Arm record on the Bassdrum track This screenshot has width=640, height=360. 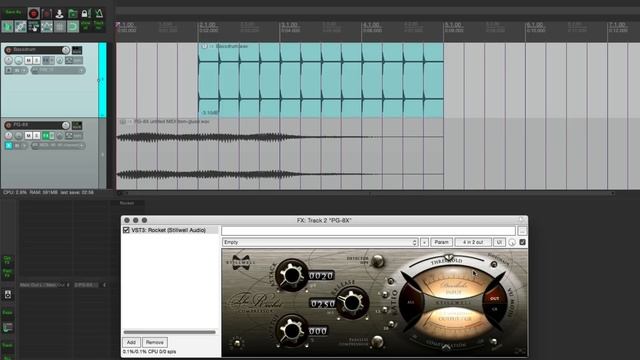click(8, 50)
